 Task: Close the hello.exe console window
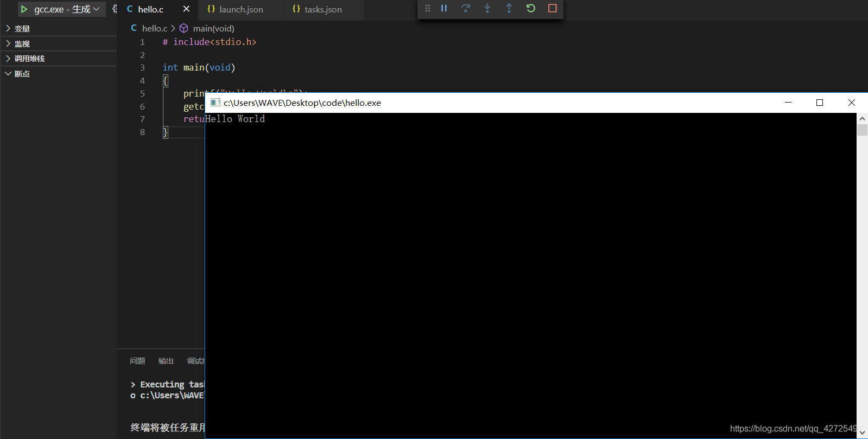[x=852, y=103]
